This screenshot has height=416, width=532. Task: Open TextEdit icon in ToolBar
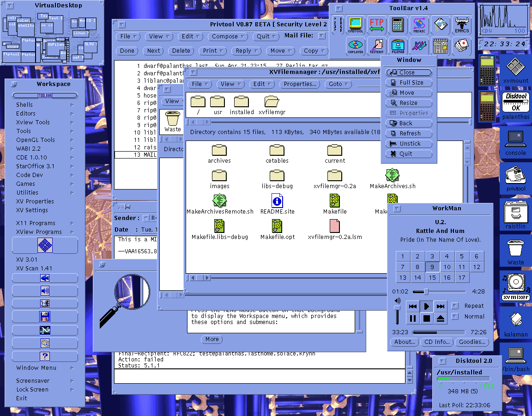pyautogui.click(x=376, y=46)
